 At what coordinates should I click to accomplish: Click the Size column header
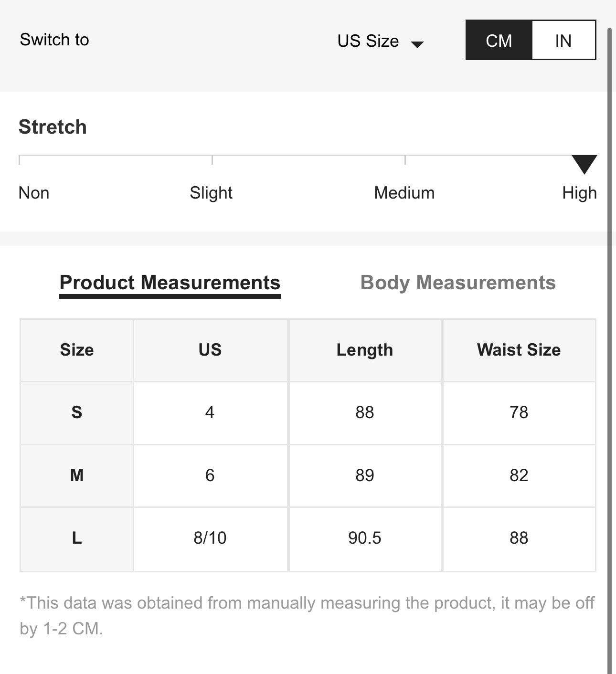[x=77, y=350]
